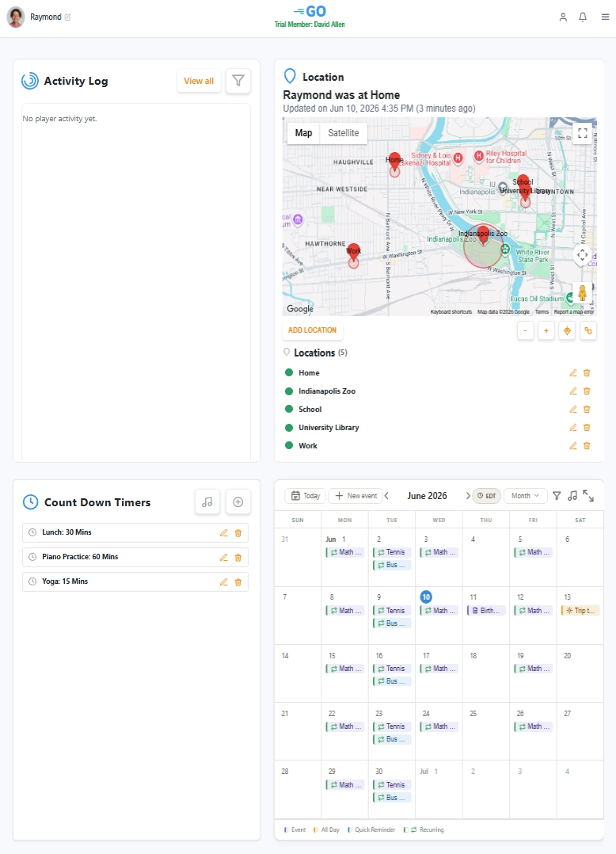616x854 pixels.
Task: Click View all in Activity Log
Action: [199, 81]
